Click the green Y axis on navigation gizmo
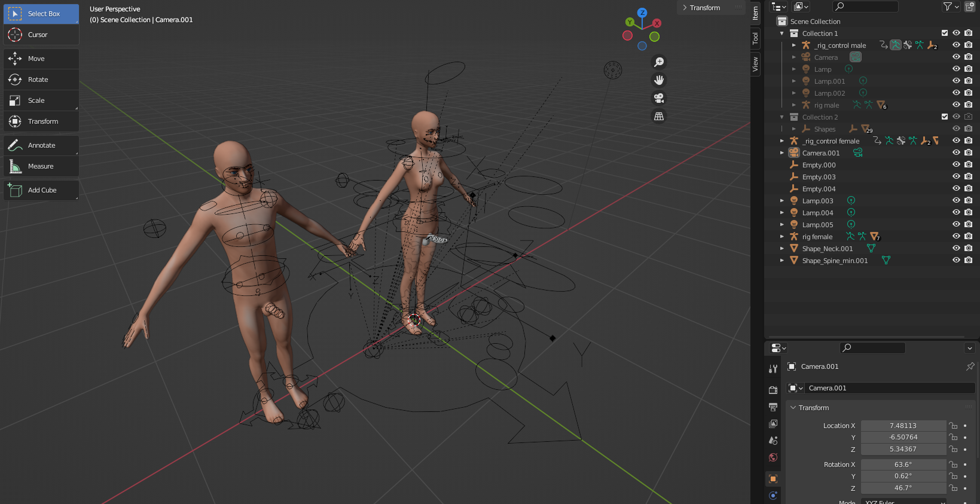Viewport: 980px width, 504px height. click(x=630, y=22)
